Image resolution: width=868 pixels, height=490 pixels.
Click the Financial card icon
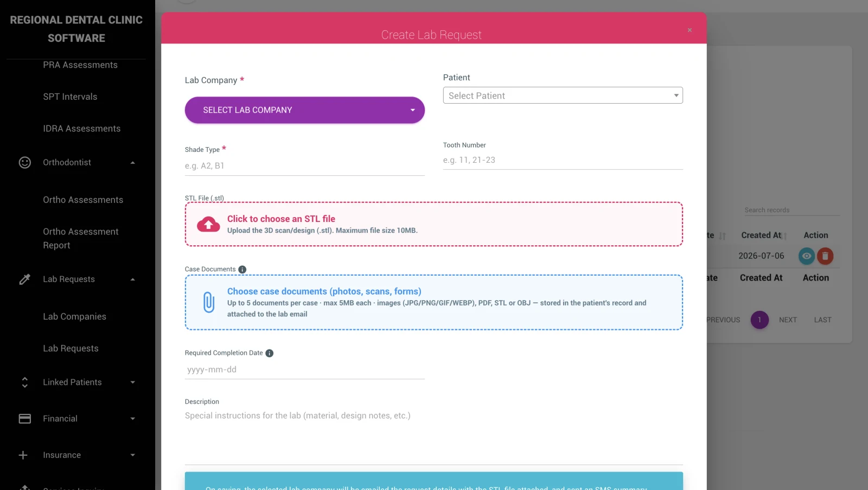coord(25,418)
